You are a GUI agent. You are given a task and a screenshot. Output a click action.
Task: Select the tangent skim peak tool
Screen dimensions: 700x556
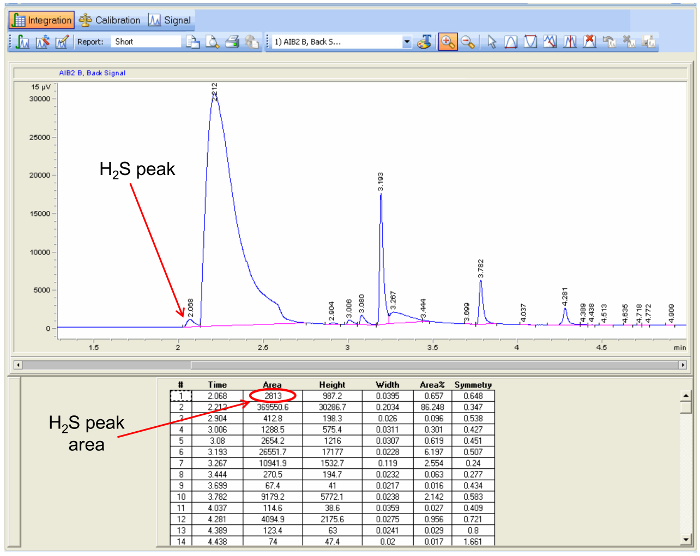550,42
